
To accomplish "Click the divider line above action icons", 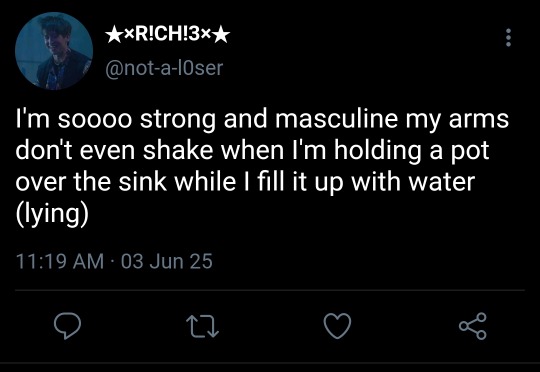I will pos(270,290).
